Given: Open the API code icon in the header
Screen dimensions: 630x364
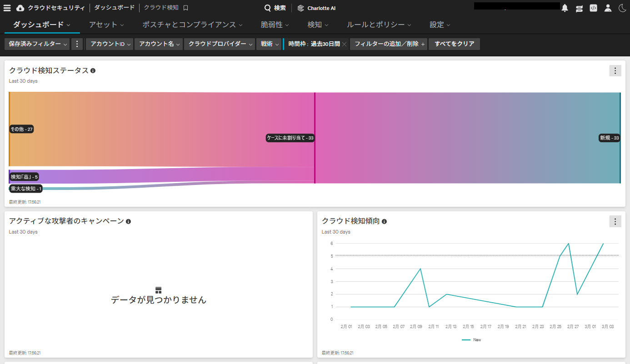Looking at the screenshot, I should [x=593, y=8].
